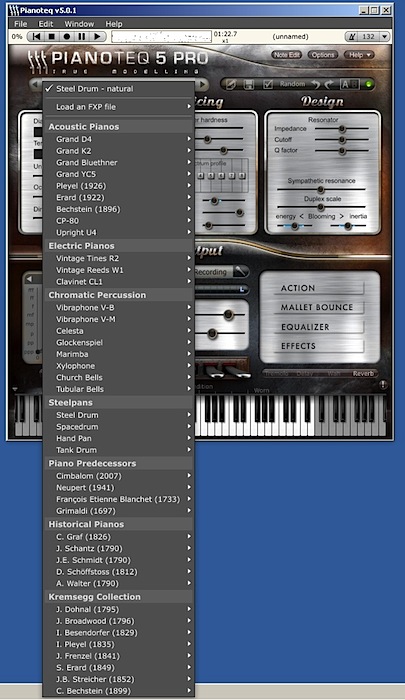Open the ACTION settings
This screenshot has width=405, height=700.
[x=319, y=288]
